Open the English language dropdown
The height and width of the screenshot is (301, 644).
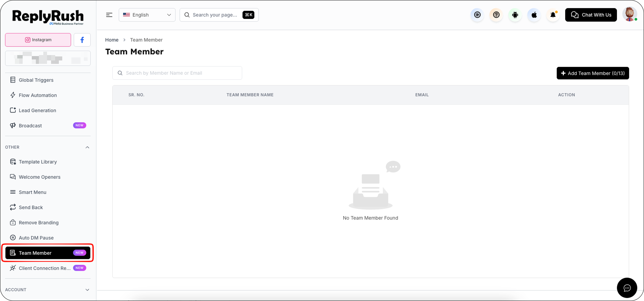click(147, 15)
